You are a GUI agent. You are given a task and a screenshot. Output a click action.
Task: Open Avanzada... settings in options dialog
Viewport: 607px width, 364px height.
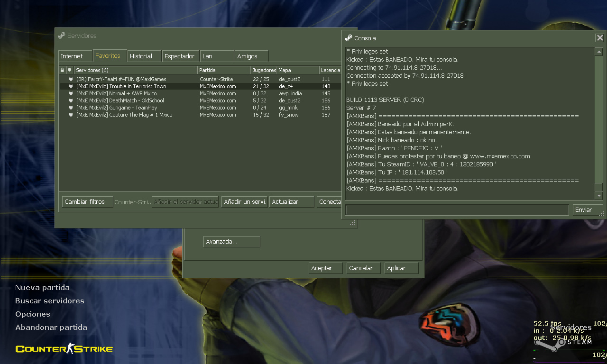tap(232, 242)
